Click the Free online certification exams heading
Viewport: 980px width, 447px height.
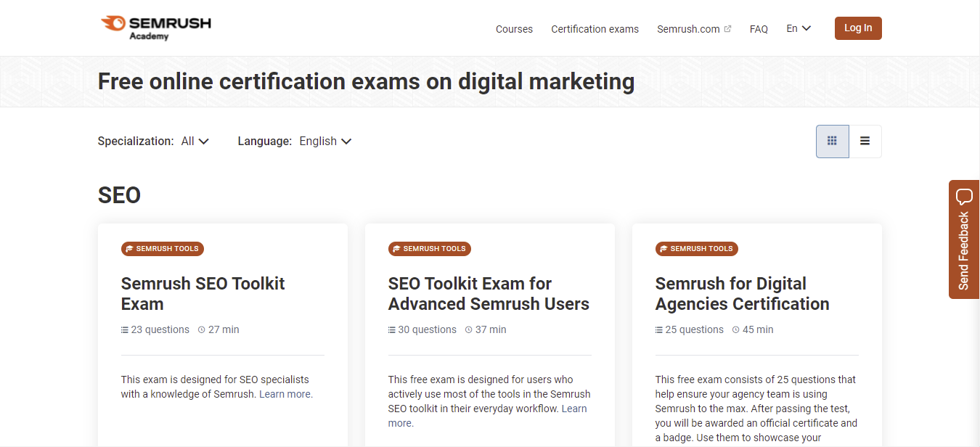tap(366, 81)
